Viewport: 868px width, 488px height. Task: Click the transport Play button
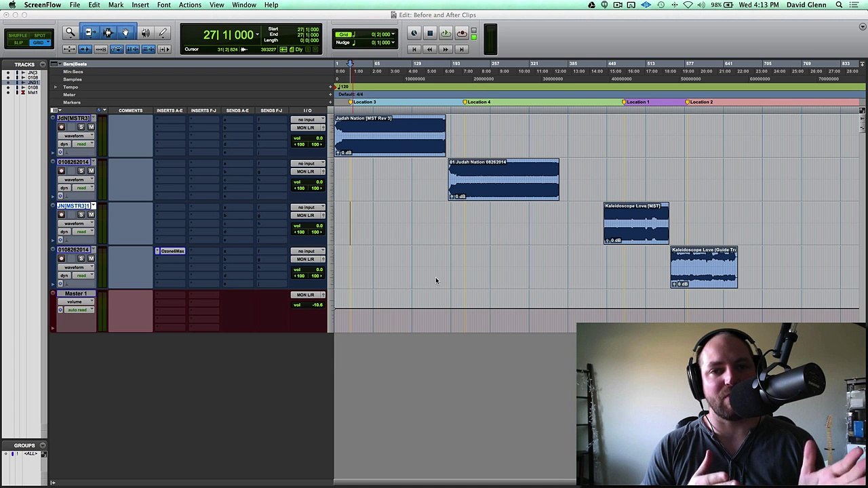446,33
